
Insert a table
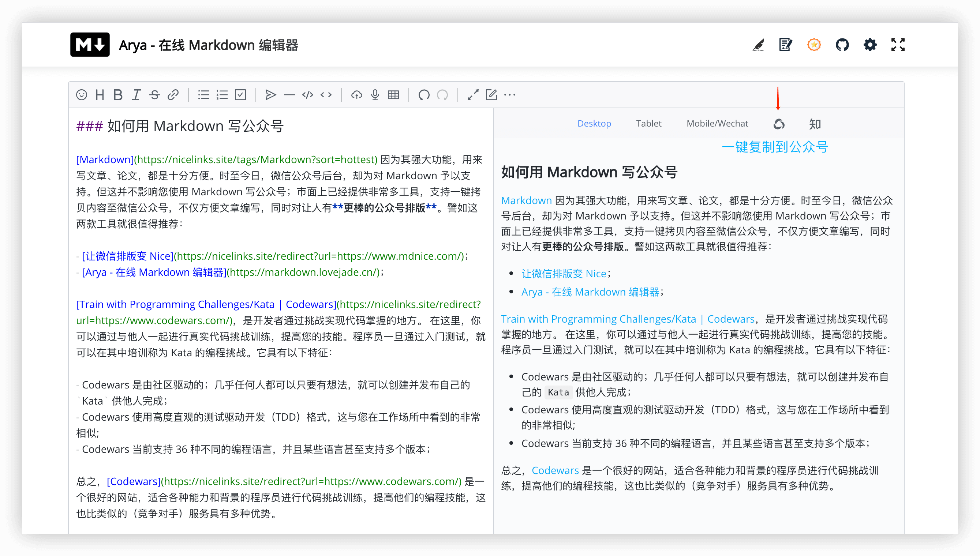[394, 95]
